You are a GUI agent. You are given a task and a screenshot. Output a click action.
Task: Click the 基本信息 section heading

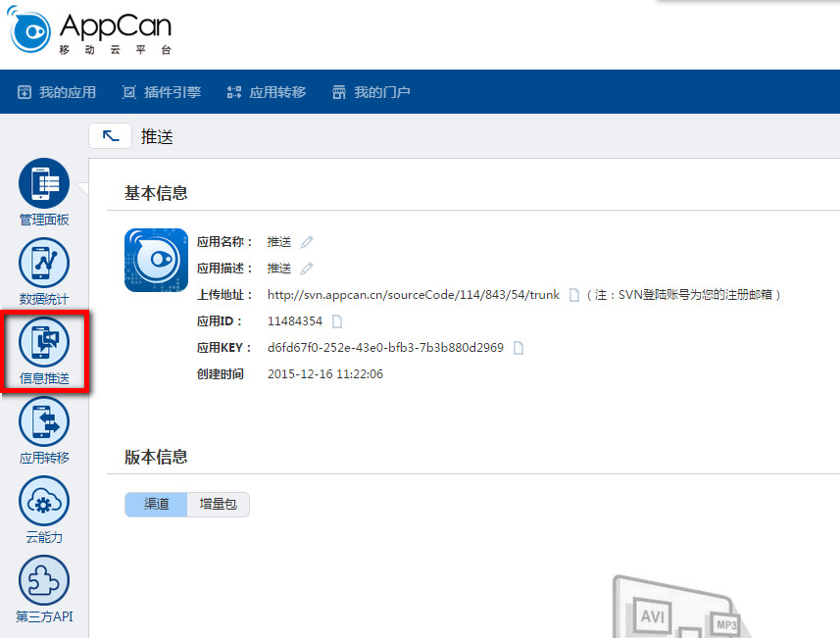point(156,193)
